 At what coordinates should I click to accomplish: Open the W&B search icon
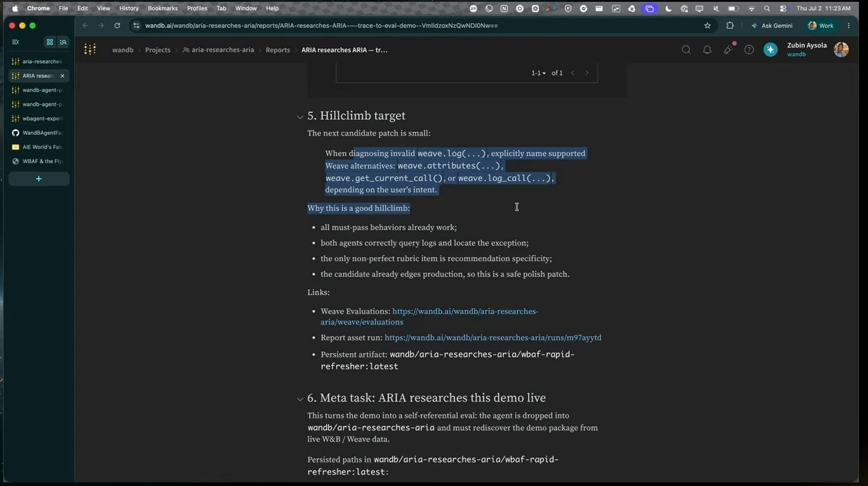pyautogui.click(x=686, y=50)
